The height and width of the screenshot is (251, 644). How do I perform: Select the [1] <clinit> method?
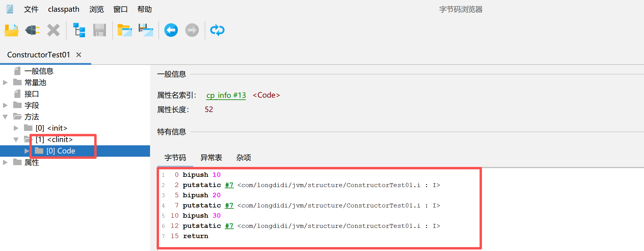[x=54, y=140]
